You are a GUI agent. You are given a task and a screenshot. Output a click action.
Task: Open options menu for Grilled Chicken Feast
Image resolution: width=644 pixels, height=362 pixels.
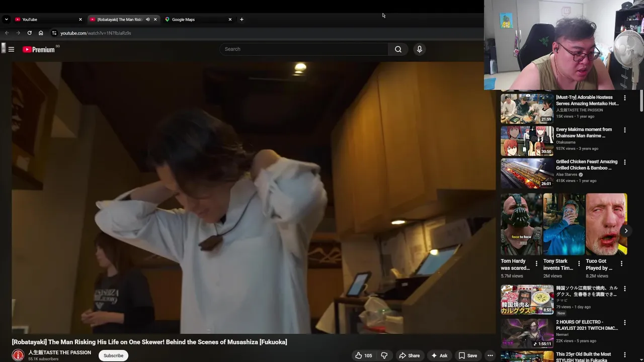(x=625, y=162)
